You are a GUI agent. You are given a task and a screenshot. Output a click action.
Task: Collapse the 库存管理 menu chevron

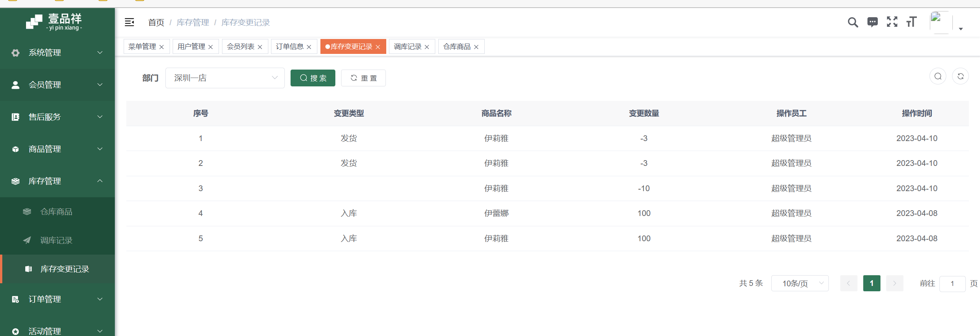tap(100, 181)
